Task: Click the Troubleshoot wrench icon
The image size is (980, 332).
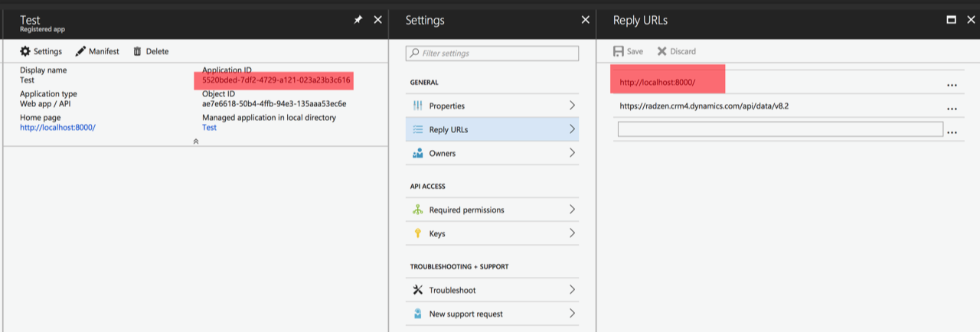Action: (x=417, y=290)
